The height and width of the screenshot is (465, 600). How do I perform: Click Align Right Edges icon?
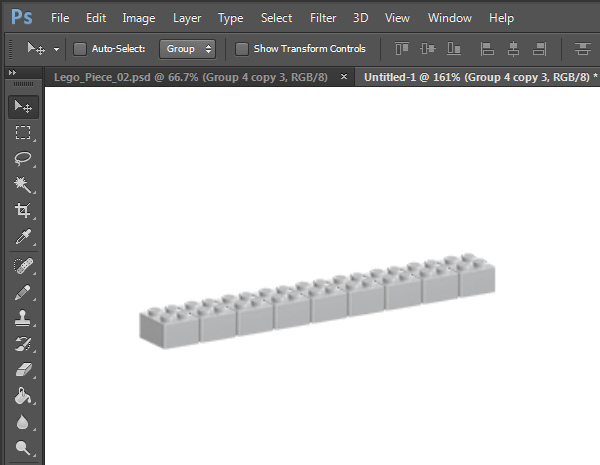pos(540,49)
